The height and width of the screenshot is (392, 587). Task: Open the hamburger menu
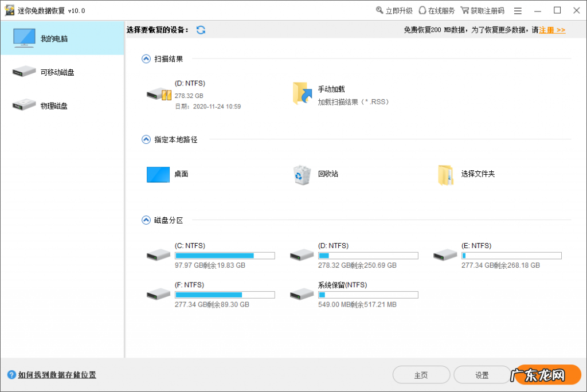coord(518,10)
